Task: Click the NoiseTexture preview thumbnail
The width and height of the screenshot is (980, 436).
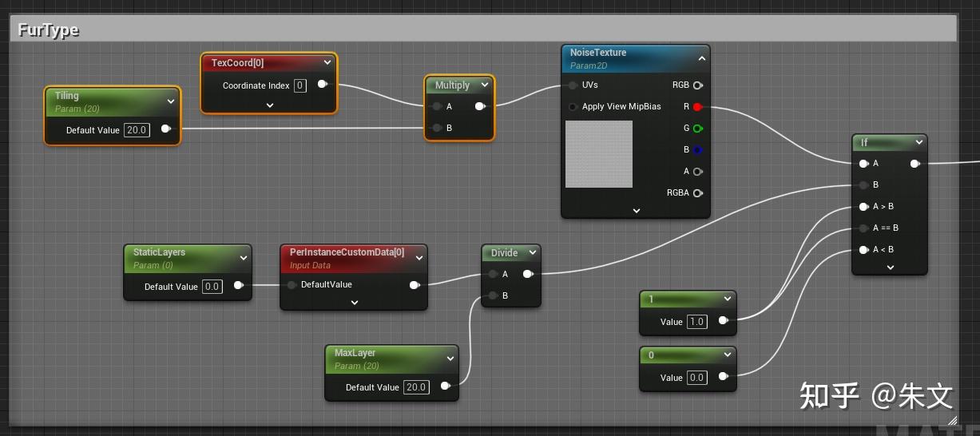Action: point(599,154)
